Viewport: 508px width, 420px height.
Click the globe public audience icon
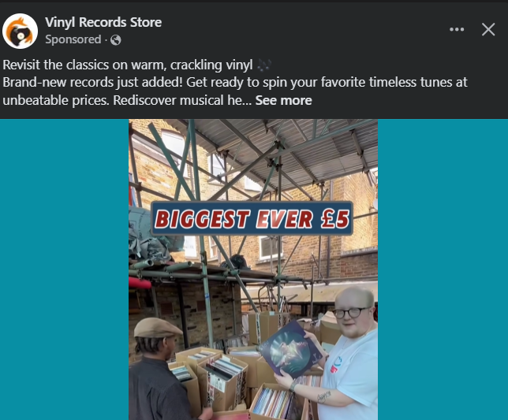116,40
